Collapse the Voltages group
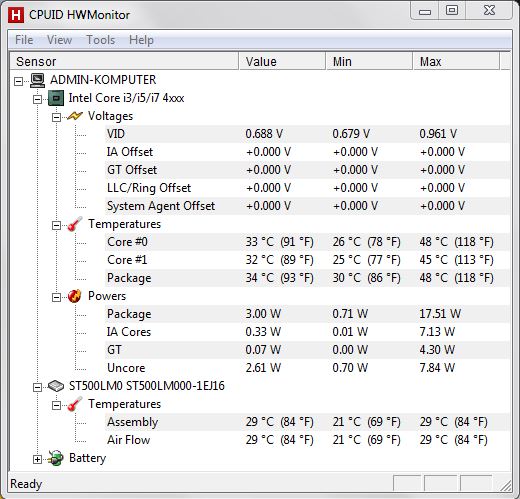Image resolution: width=520 pixels, height=499 pixels. point(56,117)
